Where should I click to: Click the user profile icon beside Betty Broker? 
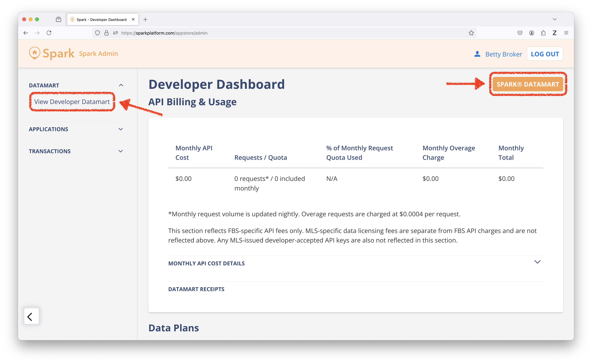tap(477, 54)
